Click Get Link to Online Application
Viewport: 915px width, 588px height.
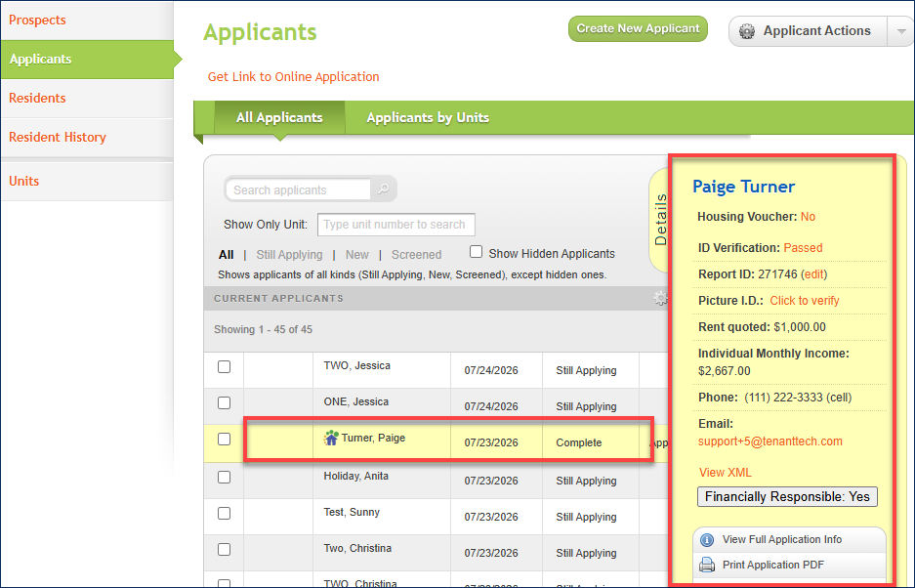(x=294, y=77)
